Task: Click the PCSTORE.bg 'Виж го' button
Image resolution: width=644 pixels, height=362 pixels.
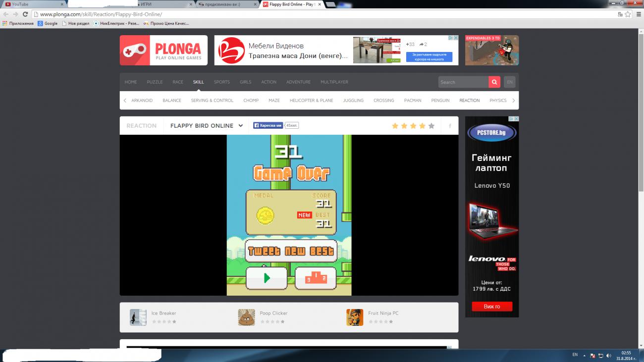Action: pos(492,307)
